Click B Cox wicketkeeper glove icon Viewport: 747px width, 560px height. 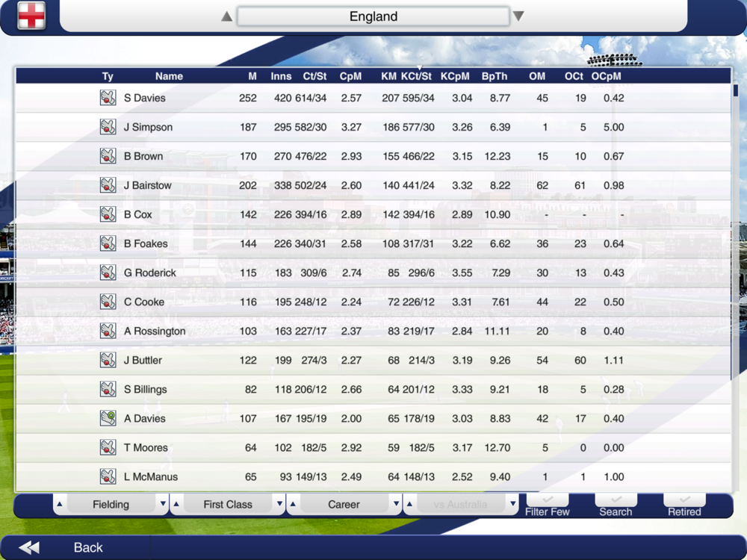(x=108, y=214)
